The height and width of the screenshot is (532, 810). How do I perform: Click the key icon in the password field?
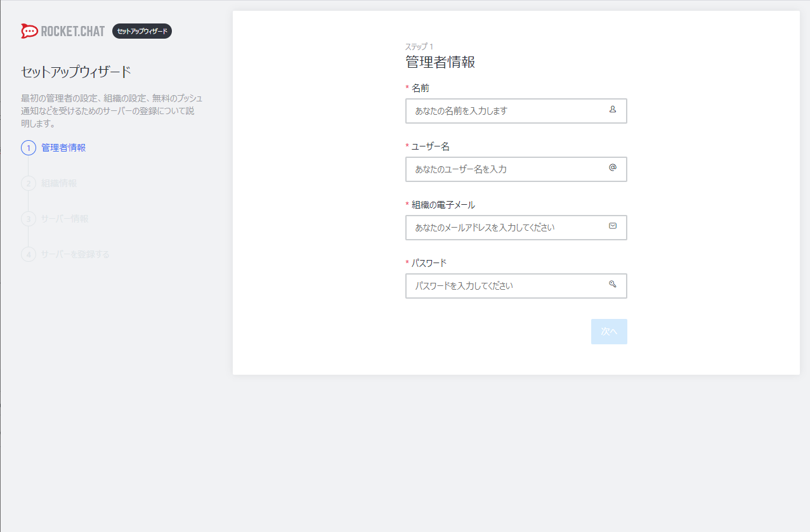coord(611,284)
